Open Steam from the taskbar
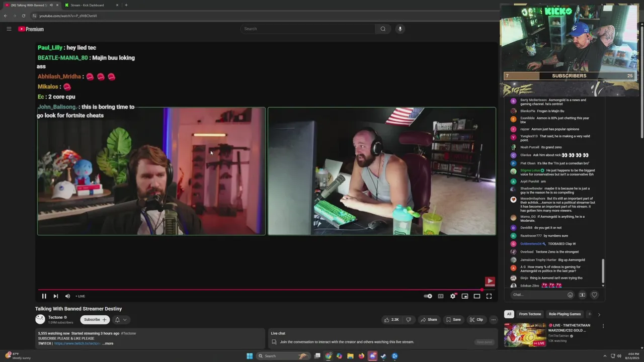Viewport: 644px width, 362px height. [383, 356]
